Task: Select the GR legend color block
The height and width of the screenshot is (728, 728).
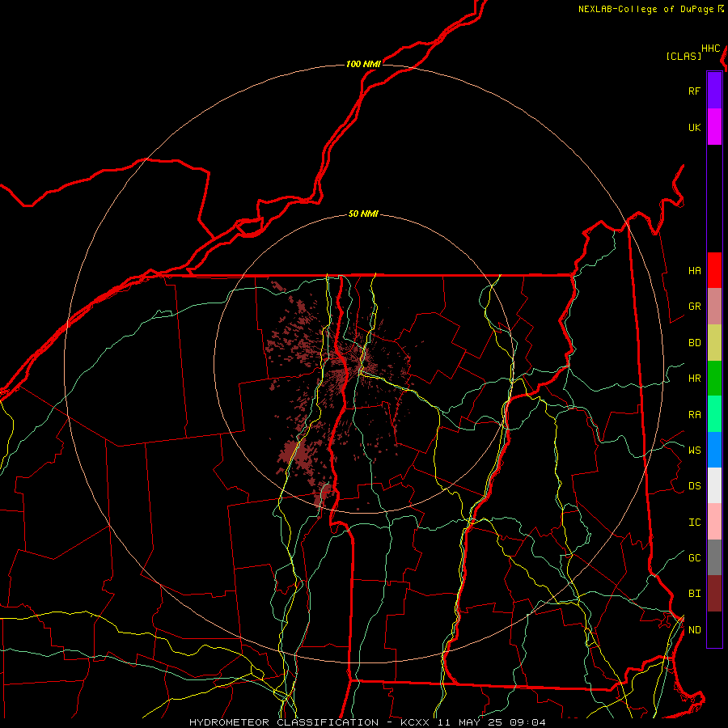Action: (x=714, y=306)
